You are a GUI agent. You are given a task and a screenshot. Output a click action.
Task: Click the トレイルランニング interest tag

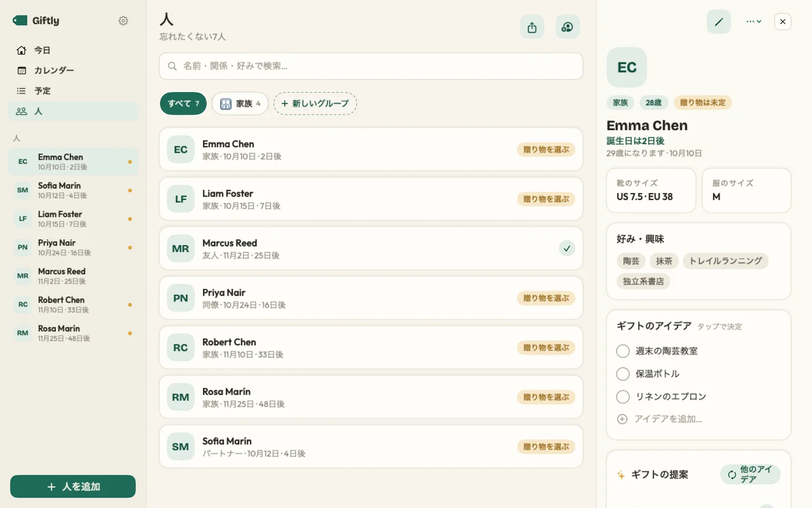(x=725, y=261)
